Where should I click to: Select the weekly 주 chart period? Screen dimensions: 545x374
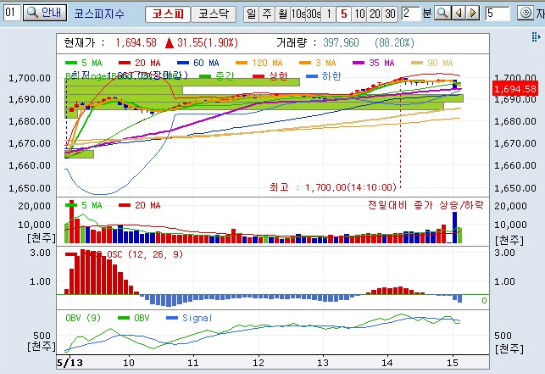tap(267, 14)
